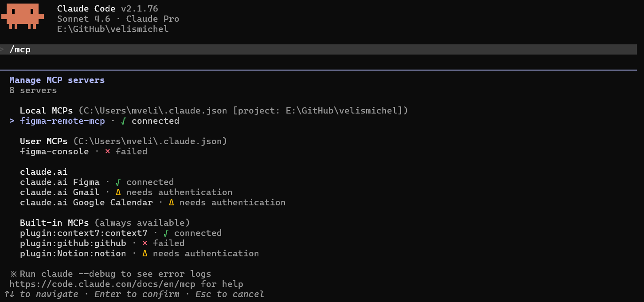Select the figma-remote-mcp server entry
The width and height of the screenshot is (644, 302).
tap(99, 121)
